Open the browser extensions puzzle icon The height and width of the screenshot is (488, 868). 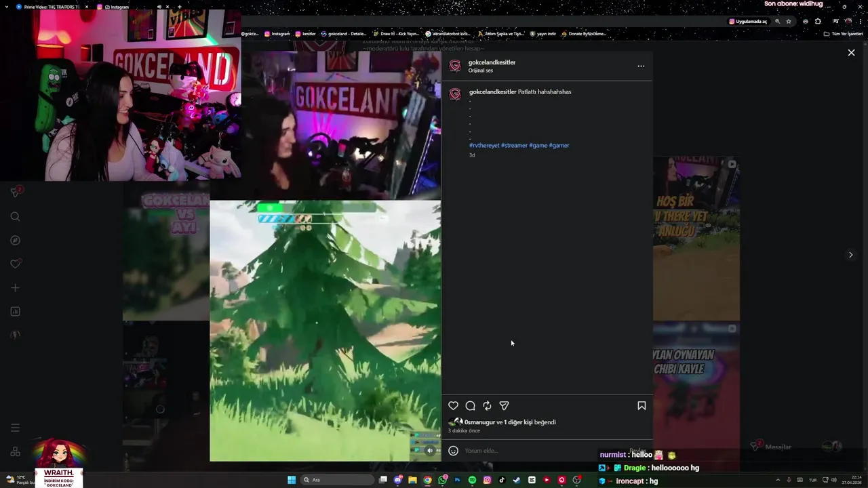coord(818,21)
